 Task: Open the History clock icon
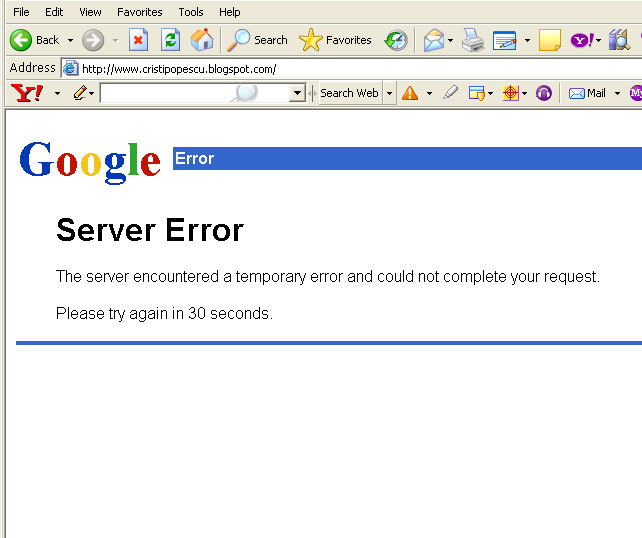396,40
